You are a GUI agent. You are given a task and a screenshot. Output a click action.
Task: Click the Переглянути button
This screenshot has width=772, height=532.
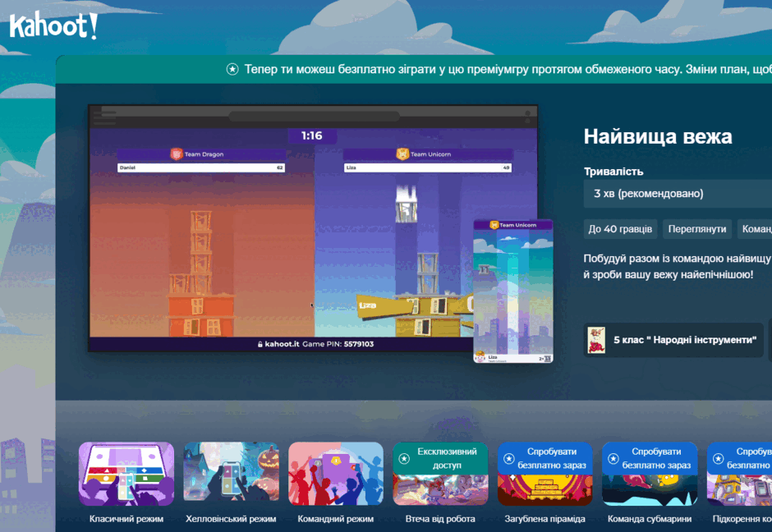[x=696, y=229]
